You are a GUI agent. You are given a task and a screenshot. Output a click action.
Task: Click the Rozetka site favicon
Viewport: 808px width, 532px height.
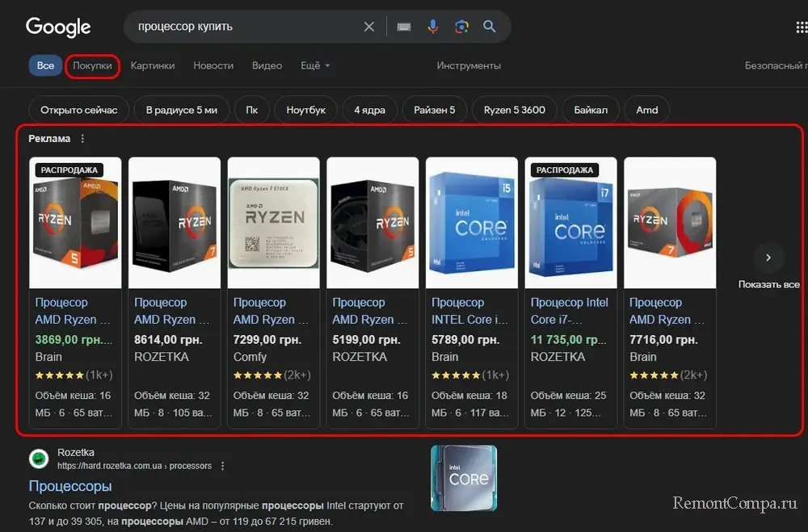click(39, 459)
